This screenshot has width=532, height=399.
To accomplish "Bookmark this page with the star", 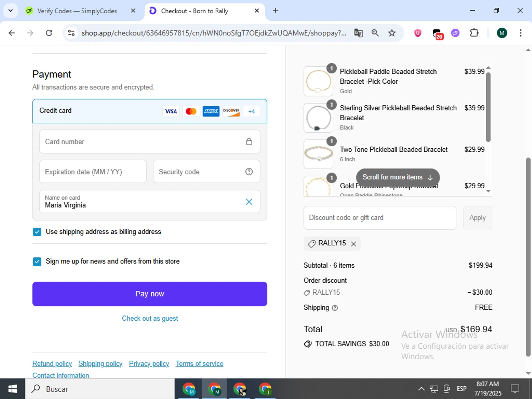I will pyautogui.click(x=392, y=33).
